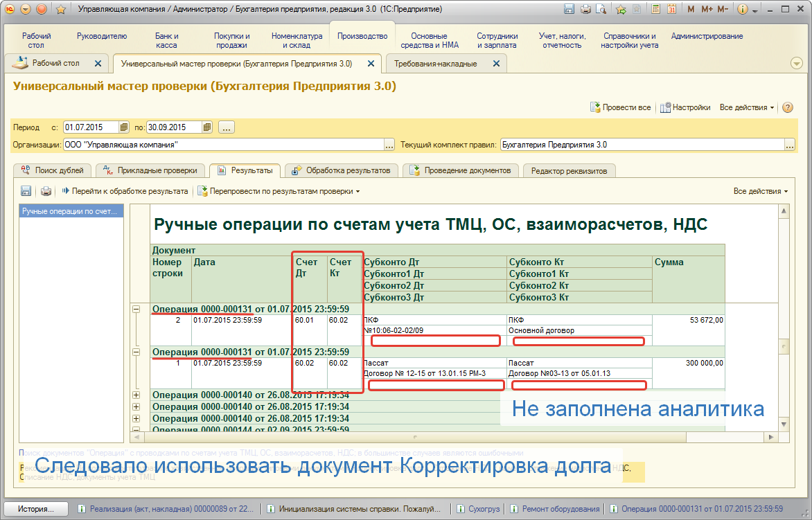The height and width of the screenshot is (520, 812).
Task: Click the Провести все button
Action: click(620, 107)
